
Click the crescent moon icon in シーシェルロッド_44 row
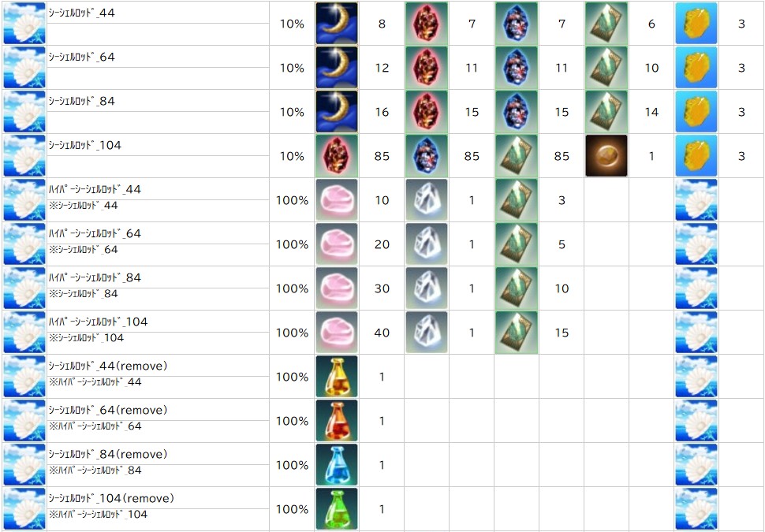pos(337,24)
